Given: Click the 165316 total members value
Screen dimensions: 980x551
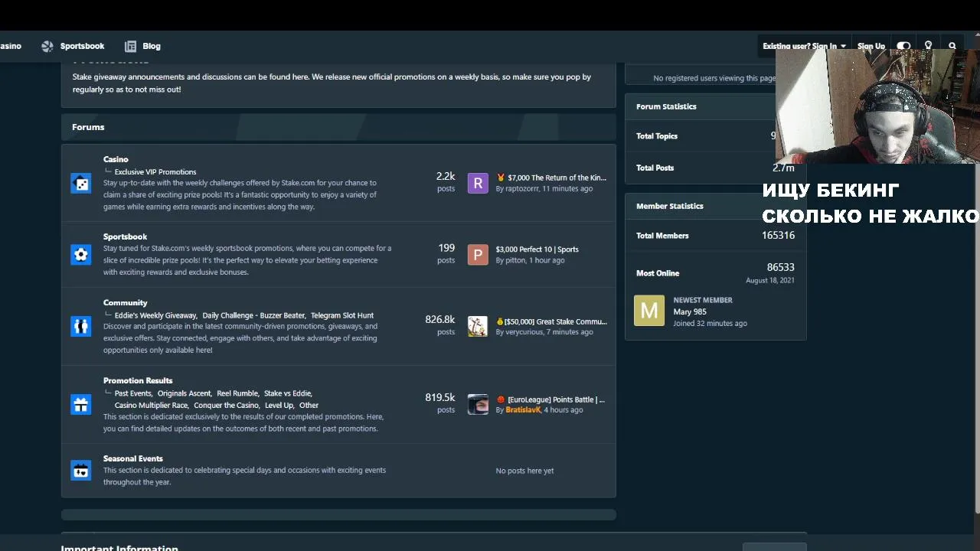Looking at the screenshot, I should coord(778,236).
